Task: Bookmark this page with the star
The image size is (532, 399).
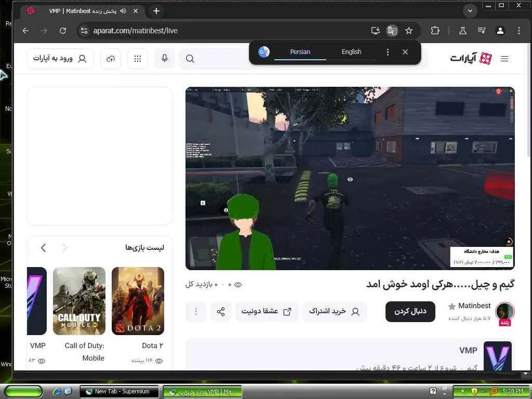Action: [409, 31]
